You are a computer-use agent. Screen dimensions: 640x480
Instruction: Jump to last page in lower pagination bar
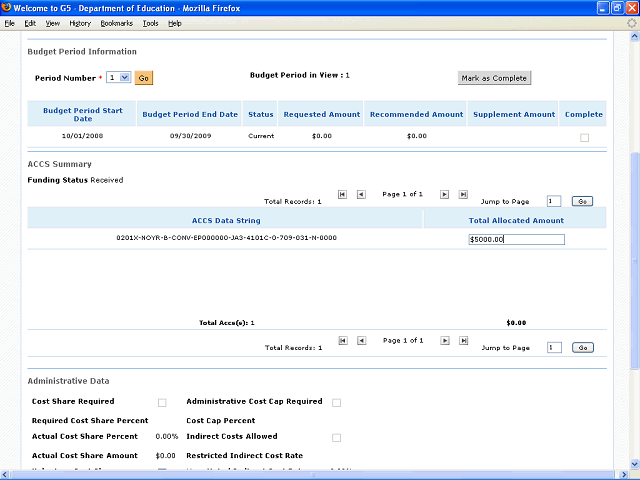[x=463, y=341]
